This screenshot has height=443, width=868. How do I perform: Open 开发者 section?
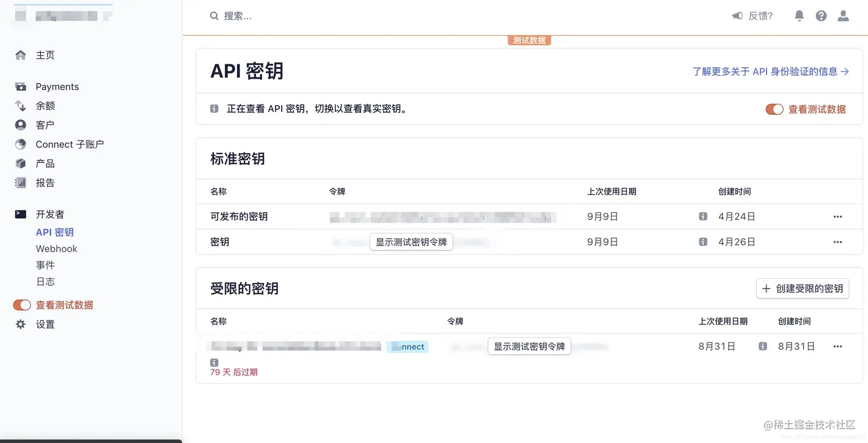50,214
